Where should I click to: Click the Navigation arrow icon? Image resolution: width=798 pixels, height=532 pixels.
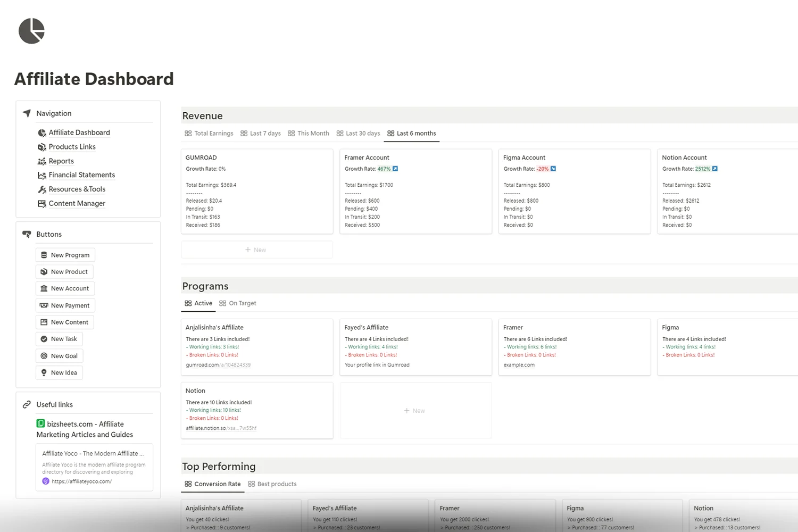point(27,113)
